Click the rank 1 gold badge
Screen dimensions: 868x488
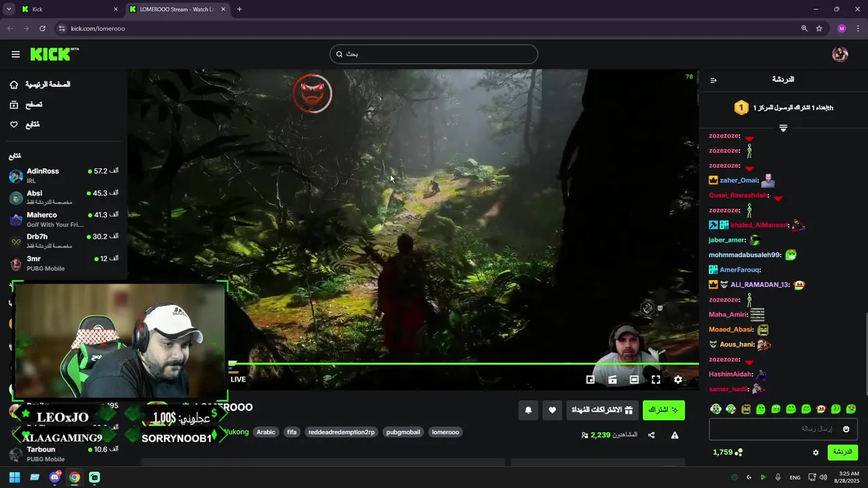tap(741, 108)
